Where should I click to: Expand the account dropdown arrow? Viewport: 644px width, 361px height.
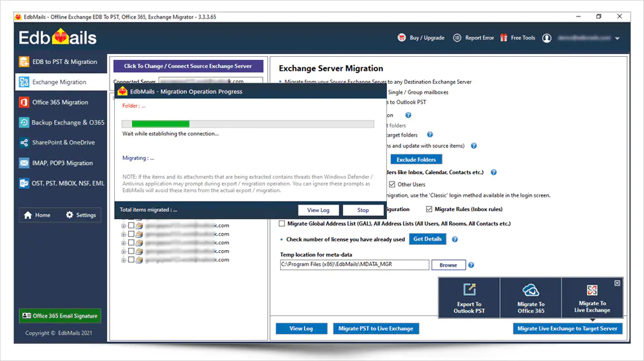[x=618, y=38]
